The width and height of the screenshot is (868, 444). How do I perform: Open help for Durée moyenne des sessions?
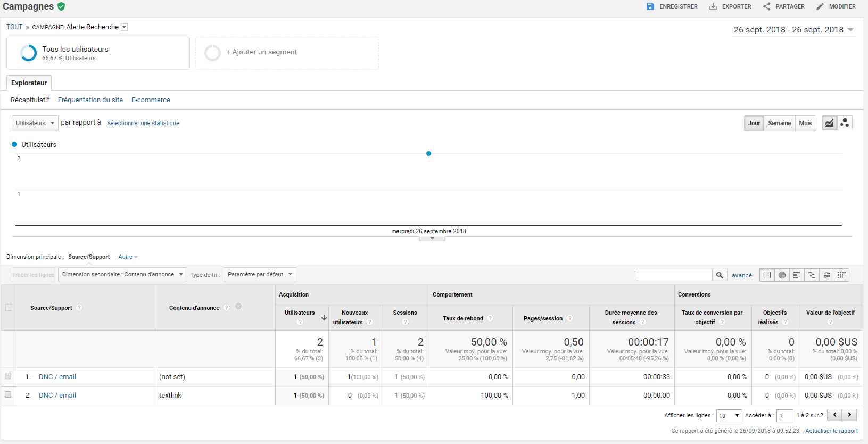click(642, 322)
